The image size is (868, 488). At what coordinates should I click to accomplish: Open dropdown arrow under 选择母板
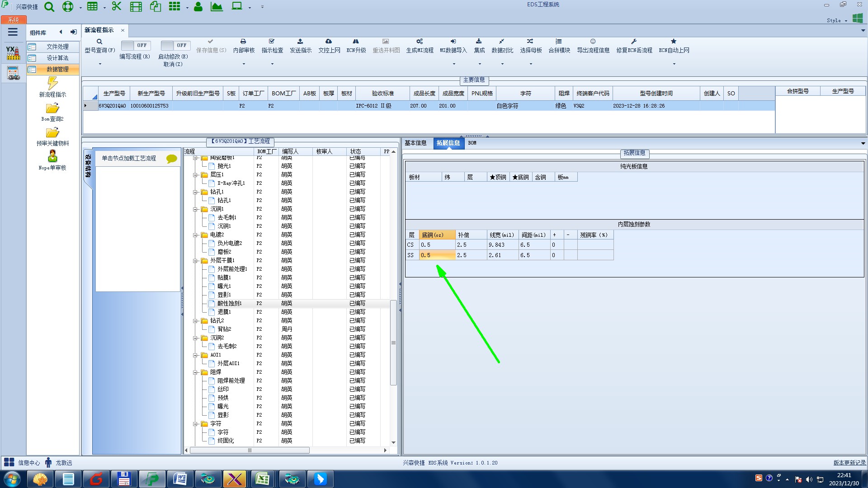pyautogui.click(x=531, y=64)
